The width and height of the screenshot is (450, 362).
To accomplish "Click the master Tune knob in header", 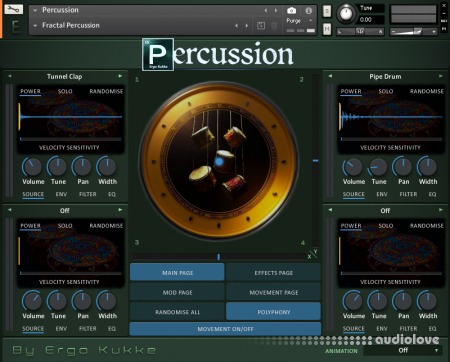I will click(x=346, y=14).
